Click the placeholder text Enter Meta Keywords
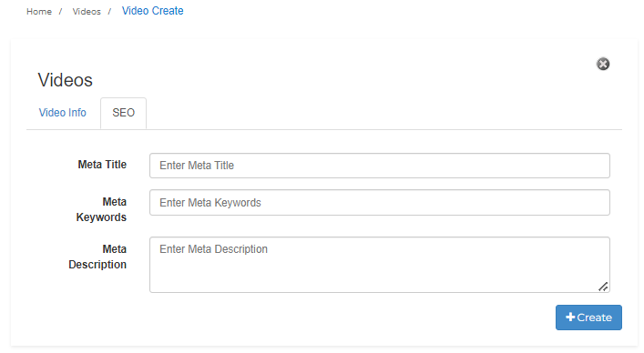The width and height of the screenshot is (644, 353). [x=210, y=203]
